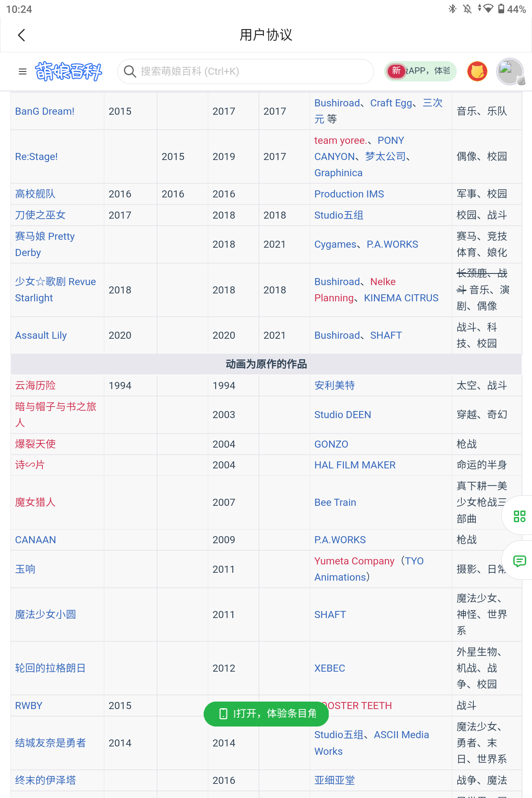Open the XEBEC studio link
The height and width of the screenshot is (798, 532).
point(330,668)
